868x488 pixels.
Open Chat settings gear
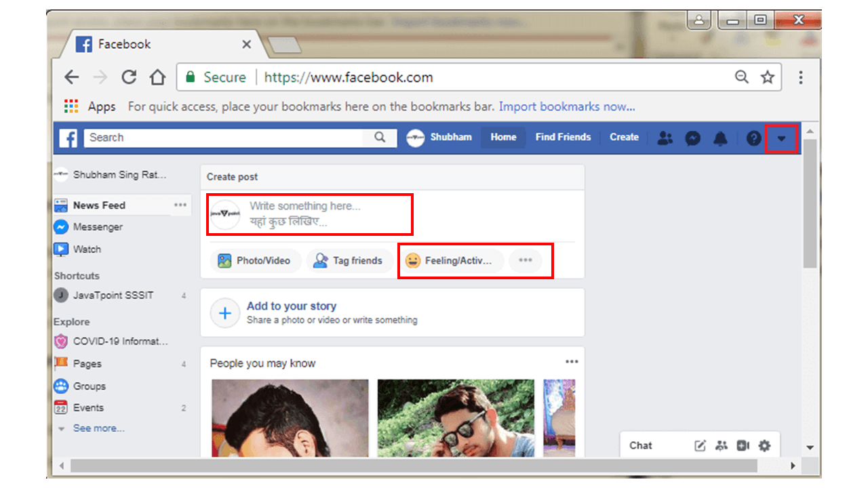click(765, 445)
